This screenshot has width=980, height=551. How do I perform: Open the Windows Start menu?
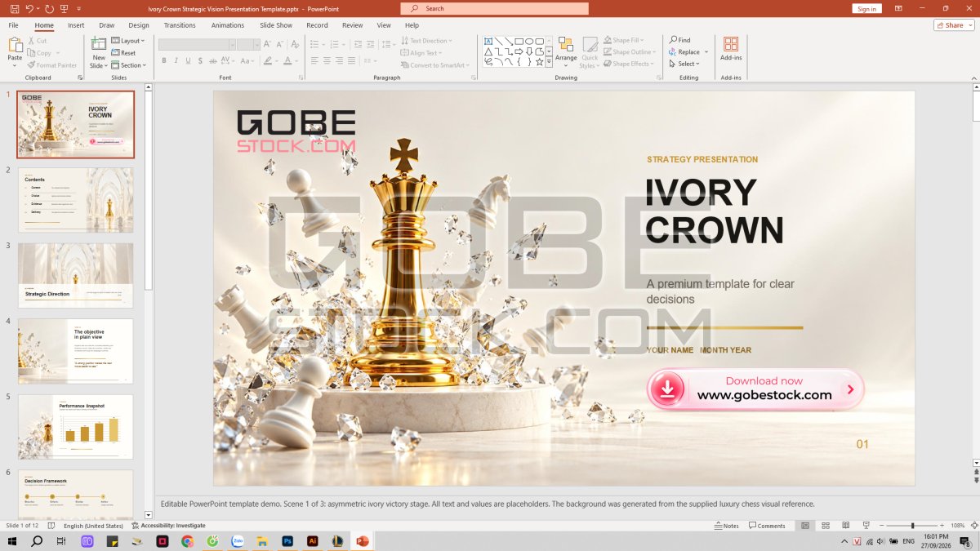coord(11,541)
